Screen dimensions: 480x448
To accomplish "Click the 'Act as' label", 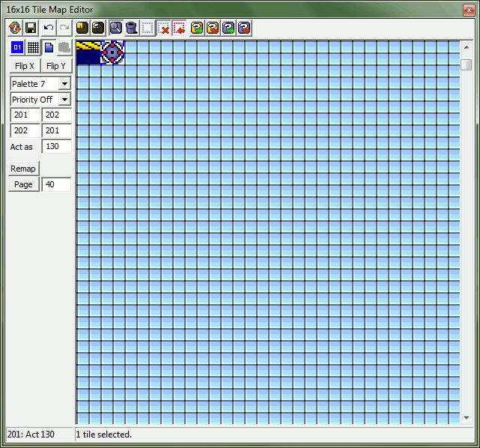I will [x=22, y=147].
